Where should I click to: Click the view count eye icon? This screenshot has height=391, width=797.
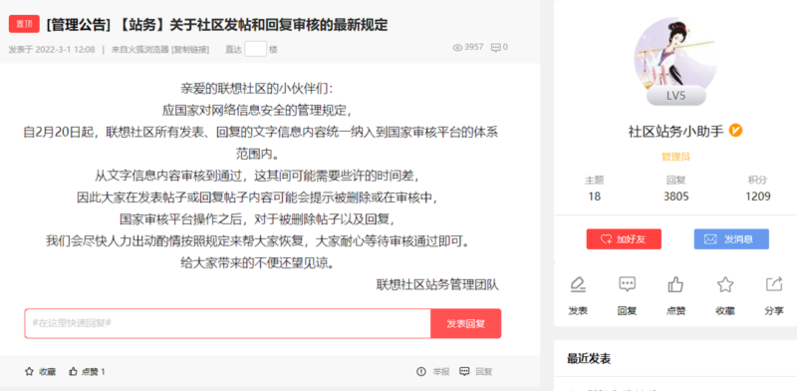coord(457,47)
